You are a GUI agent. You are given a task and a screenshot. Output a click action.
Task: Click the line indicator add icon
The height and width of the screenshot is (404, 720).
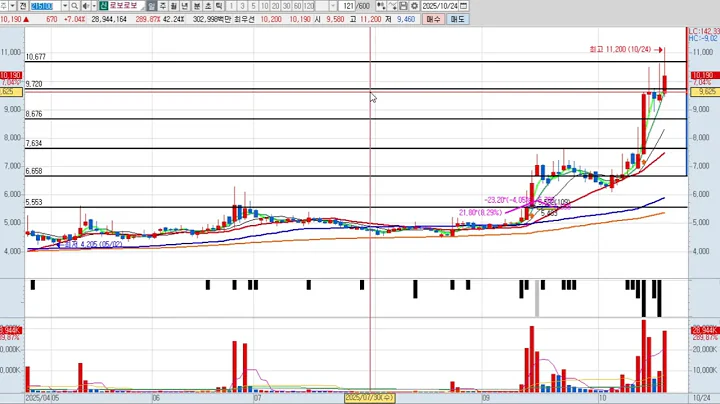pos(392,6)
